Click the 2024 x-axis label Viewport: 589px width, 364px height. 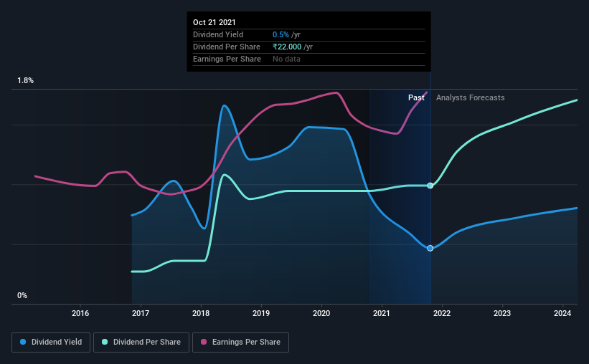tap(562, 313)
